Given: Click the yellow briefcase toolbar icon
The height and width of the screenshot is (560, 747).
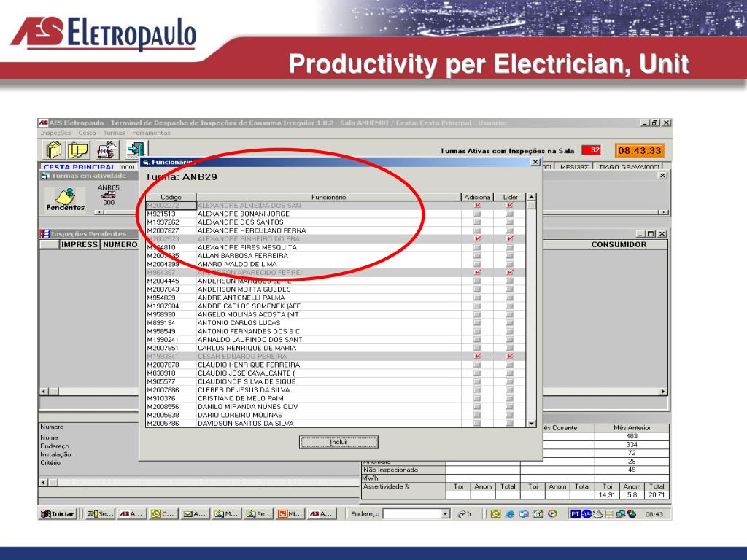Looking at the screenshot, I should coord(53,150).
